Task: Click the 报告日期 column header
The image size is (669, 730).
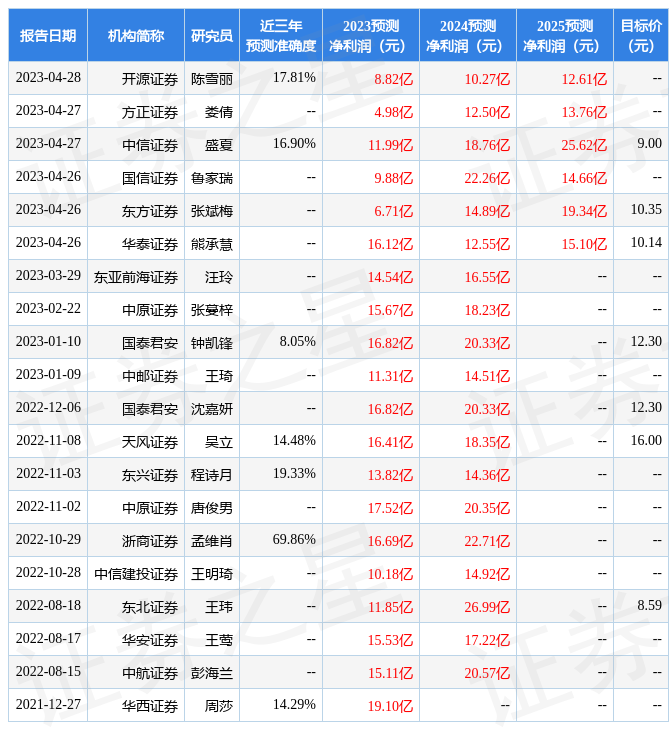Action: (x=48, y=35)
